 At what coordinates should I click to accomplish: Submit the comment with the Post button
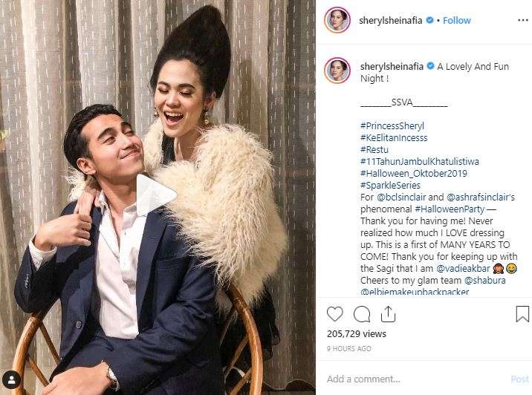519,379
